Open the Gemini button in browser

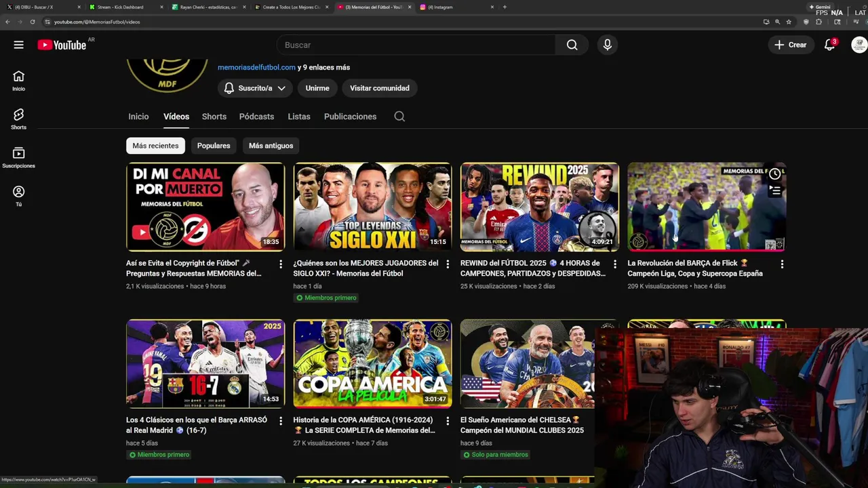(x=820, y=7)
